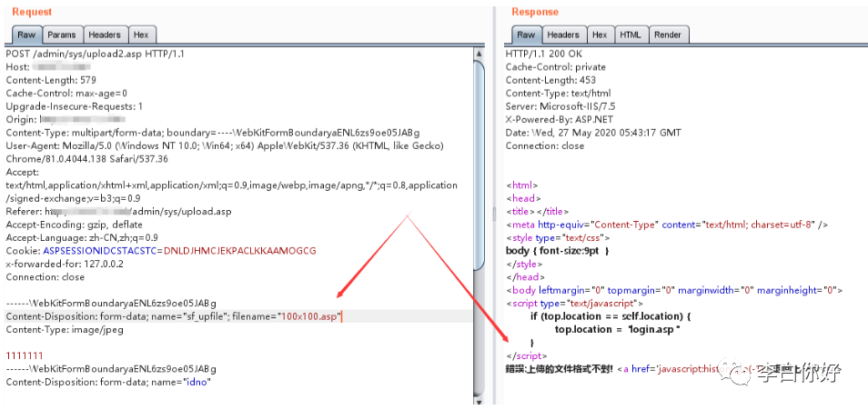868x410 pixels.
Task: Click the meta http-equiv charset=utf-8 line
Action: pyautogui.click(x=667, y=225)
